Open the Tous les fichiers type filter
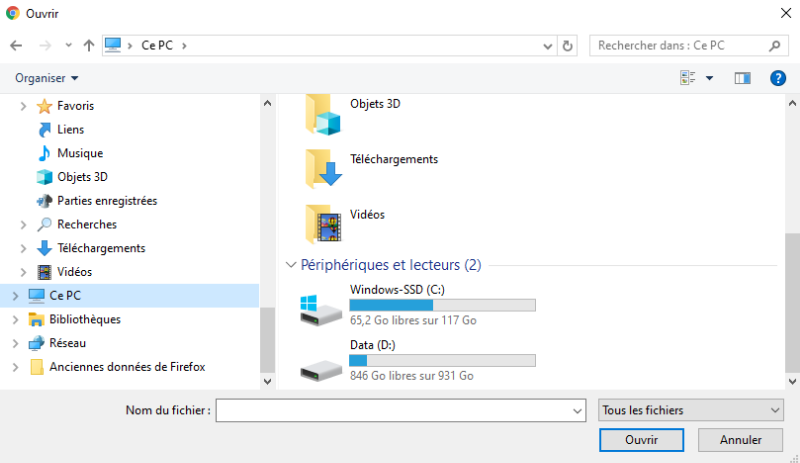The width and height of the screenshot is (800, 463). pyautogui.click(x=691, y=410)
